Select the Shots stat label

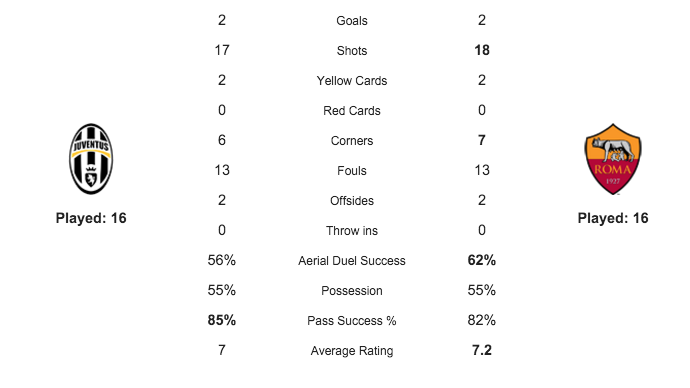click(352, 51)
